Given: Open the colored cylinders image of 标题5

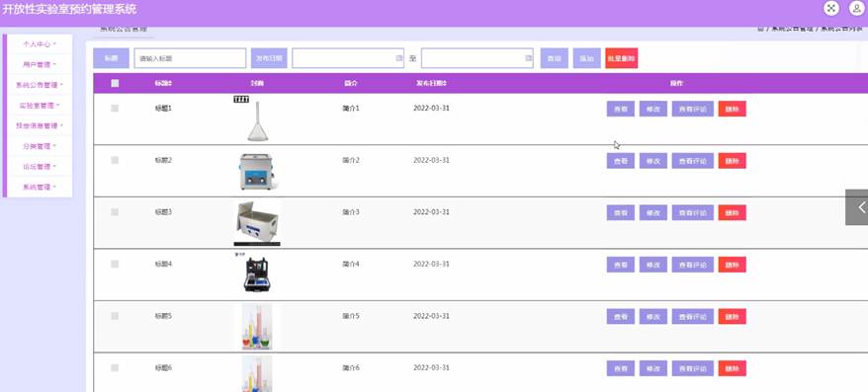Looking at the screenshot, I should [257, 327].
